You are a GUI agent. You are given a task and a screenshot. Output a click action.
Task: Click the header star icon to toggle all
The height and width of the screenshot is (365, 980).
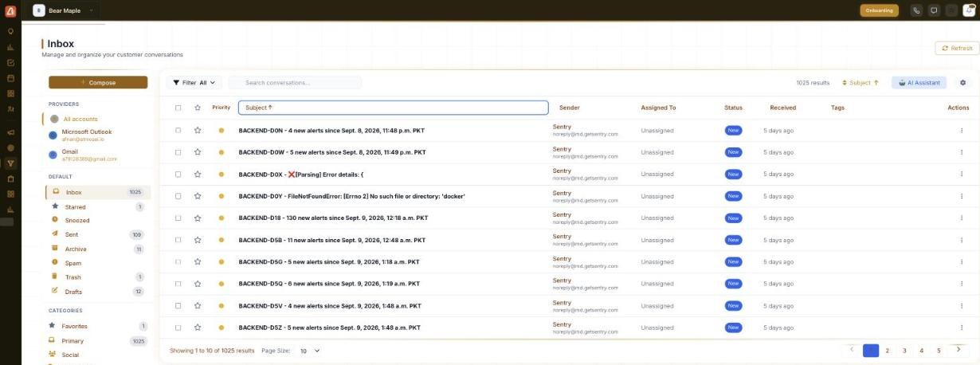[198, 108]
